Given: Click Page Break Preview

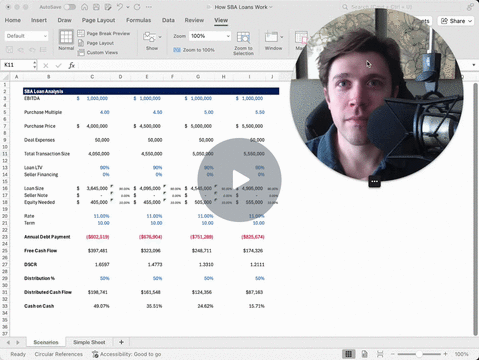Looking at the screenshot, I should click(104, 33).
